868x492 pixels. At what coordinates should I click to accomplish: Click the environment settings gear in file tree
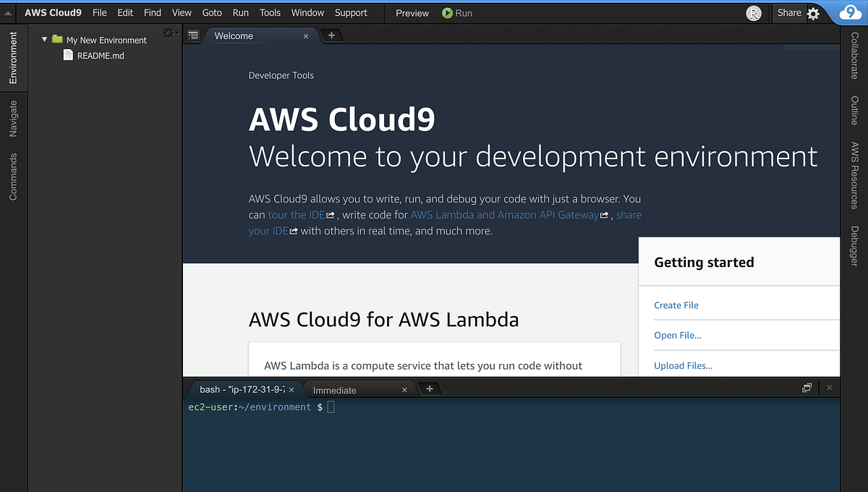coord(169,33)
